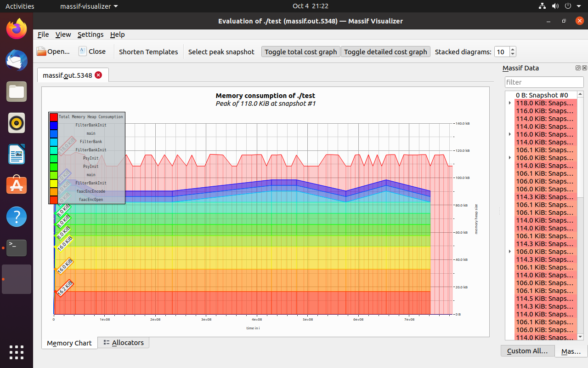The height and width of the screenshot is (368, 588).
Task: Select the 0 B: Snapshot #0 row
Action: (x=542, y=95)
